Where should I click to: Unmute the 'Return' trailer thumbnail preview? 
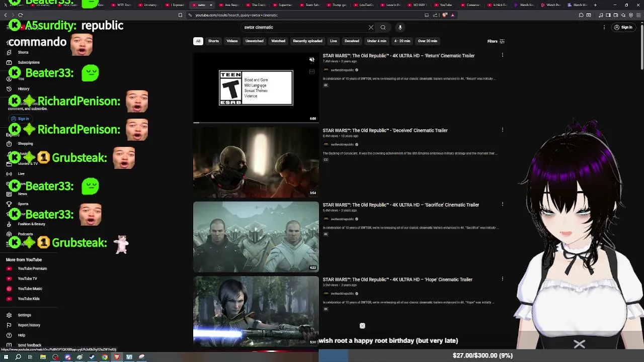click(312, 60)
